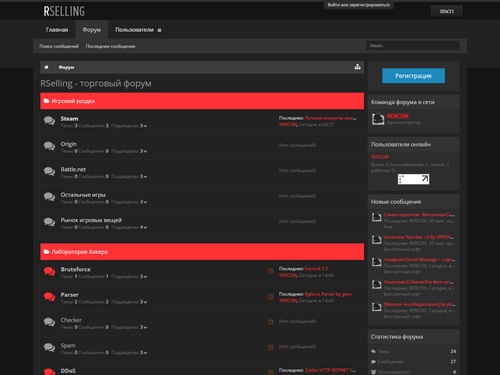This screenshot has height=375, width=500.
Task: Open the Checker forum link
Action: point(71,320)
